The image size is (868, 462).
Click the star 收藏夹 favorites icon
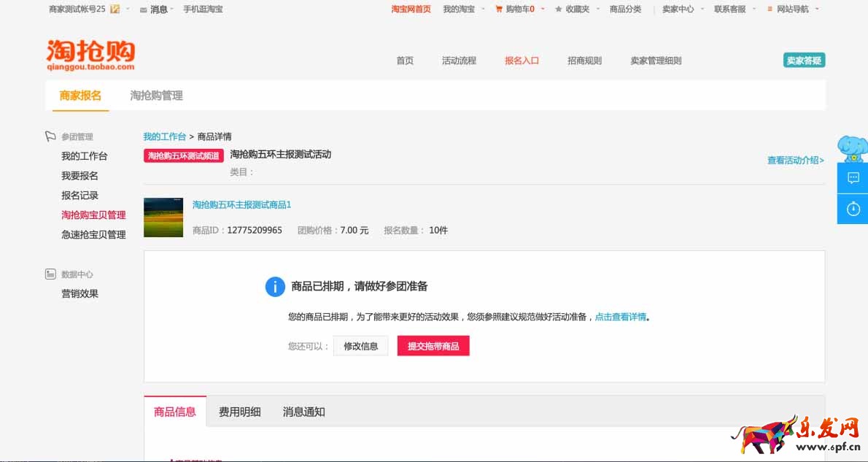(x=559, y=9)
